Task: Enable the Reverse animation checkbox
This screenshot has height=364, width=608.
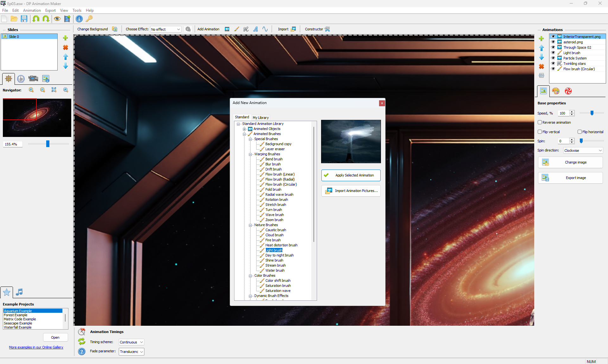Action: pyautogui.click(x=540, y=122)
